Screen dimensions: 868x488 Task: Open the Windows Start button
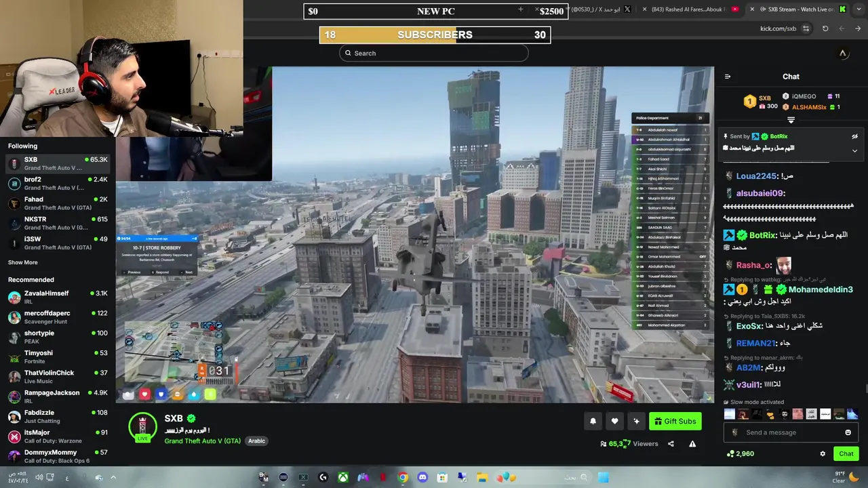[603, 477]
